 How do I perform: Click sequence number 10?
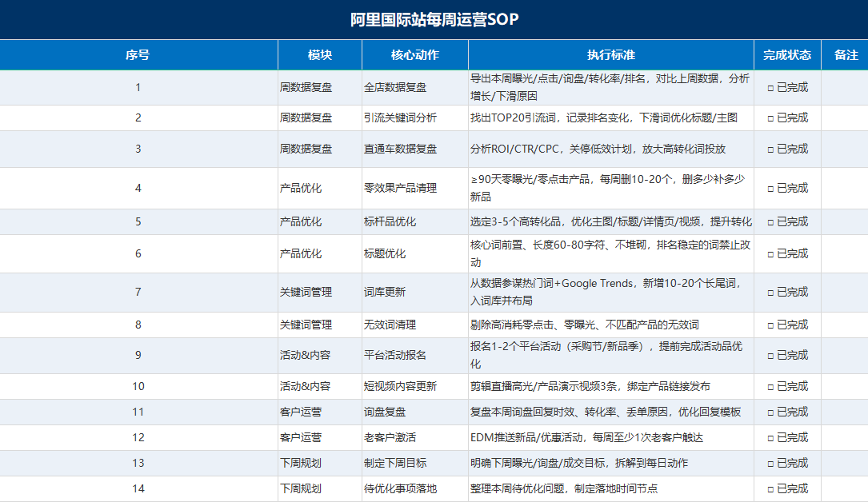tap(138, 386)
